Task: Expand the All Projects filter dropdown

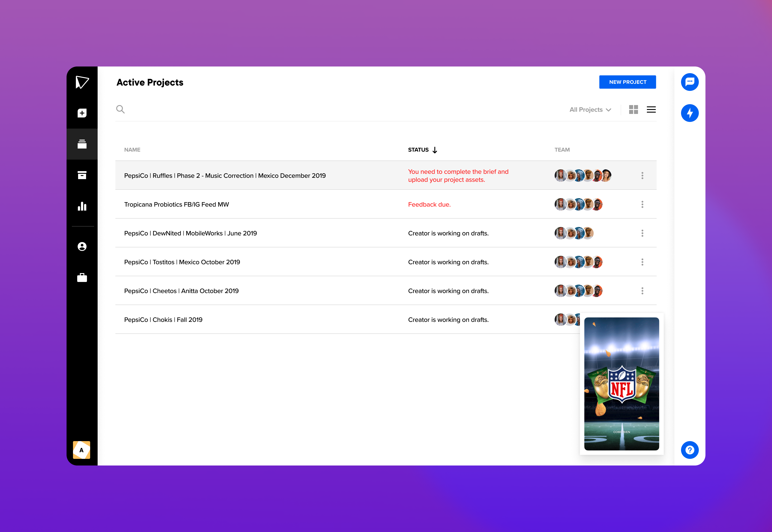Action: (x=590, y=110)
